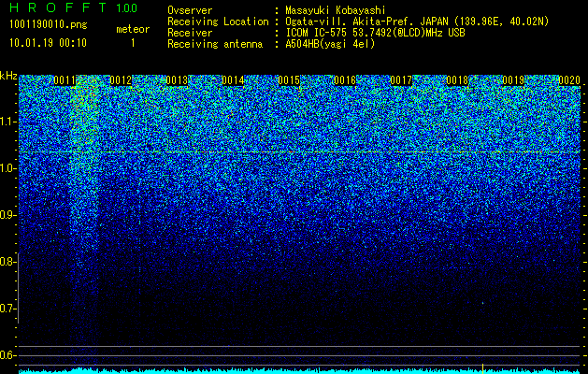The width and height of the screenshot is (588, 374).
Task: Click the version number 1.0.0
Action: (126, 7)
